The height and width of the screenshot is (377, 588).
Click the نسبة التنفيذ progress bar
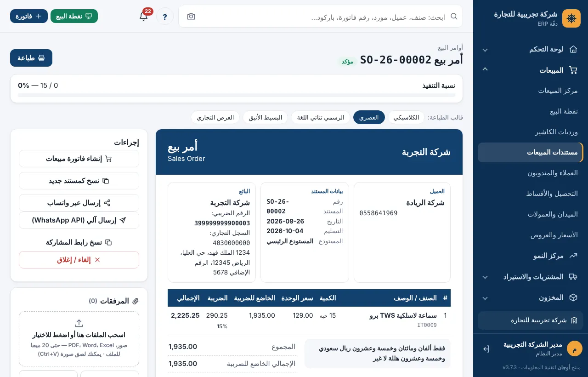(x=237, y=95)
